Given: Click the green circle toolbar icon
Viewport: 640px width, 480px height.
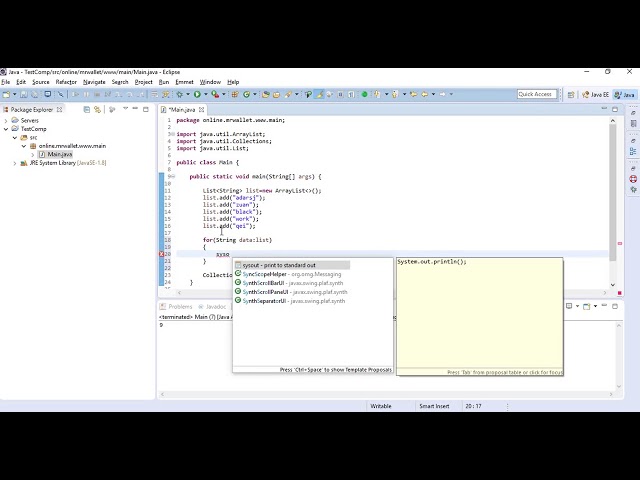Looking at the screenshot, I should pos(364,95).
